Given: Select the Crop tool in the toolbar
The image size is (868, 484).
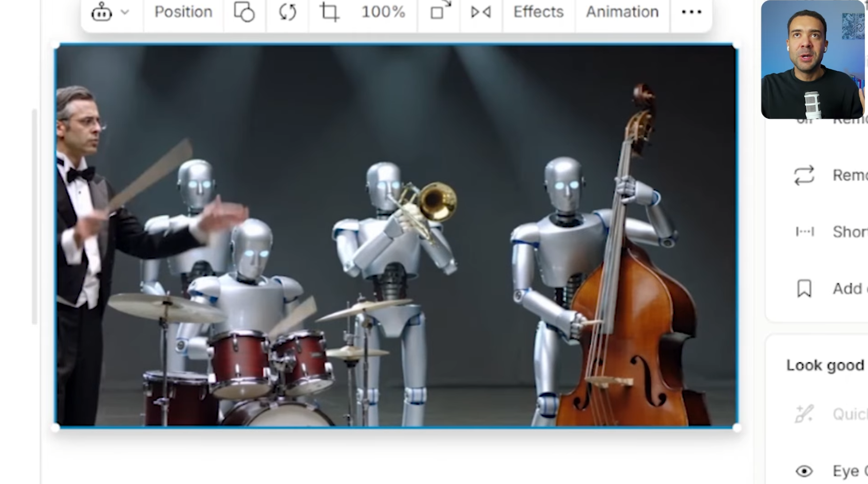Looking at the screenshot, I should pyautogui.click(x=329, y=12).
